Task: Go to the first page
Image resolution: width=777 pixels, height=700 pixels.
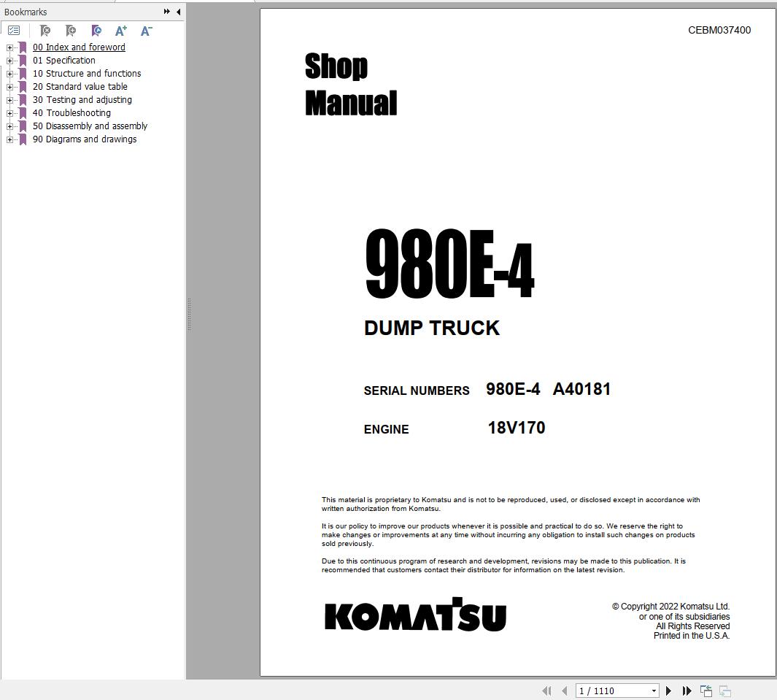Action: 546,691
